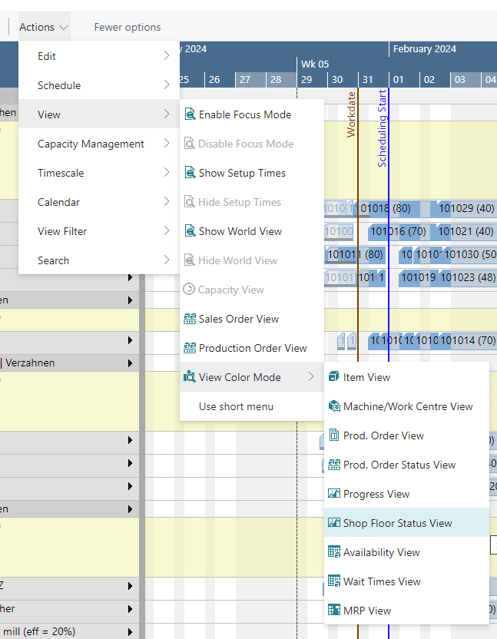The width and height of the screenshot is (497, 639).
Task: Click the Sales Order View icon
Action: pyautogui.click(x=189, y=319)
